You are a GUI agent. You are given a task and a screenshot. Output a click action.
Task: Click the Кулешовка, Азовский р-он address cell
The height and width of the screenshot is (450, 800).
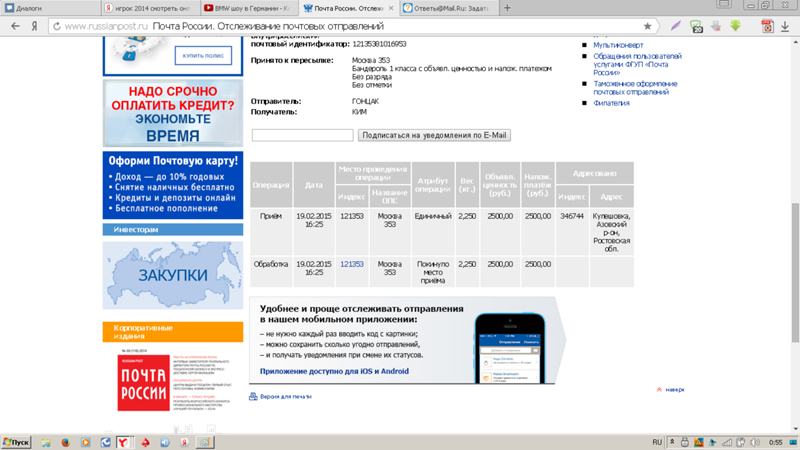click(x=611, y=232)
